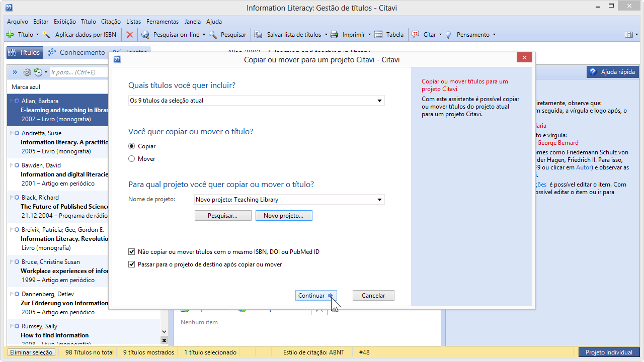The height and width of the screenshot is (362, 644).
Task: Expand the Pesquisar on-line dropdown arrow
Action: [204, 35]
